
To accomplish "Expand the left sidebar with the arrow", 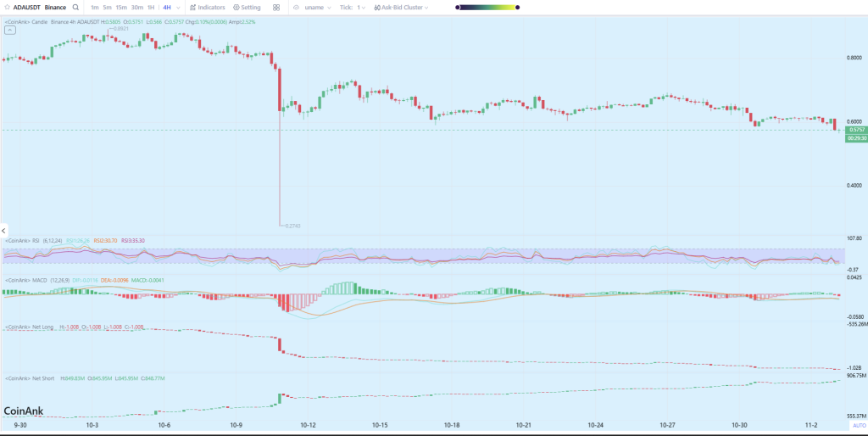I will coord(4,230).
